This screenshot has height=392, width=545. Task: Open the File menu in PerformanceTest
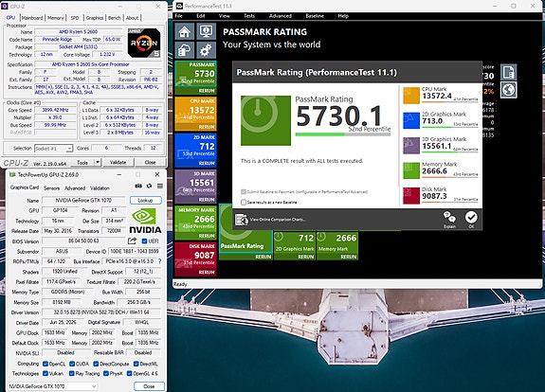[178, 16]
